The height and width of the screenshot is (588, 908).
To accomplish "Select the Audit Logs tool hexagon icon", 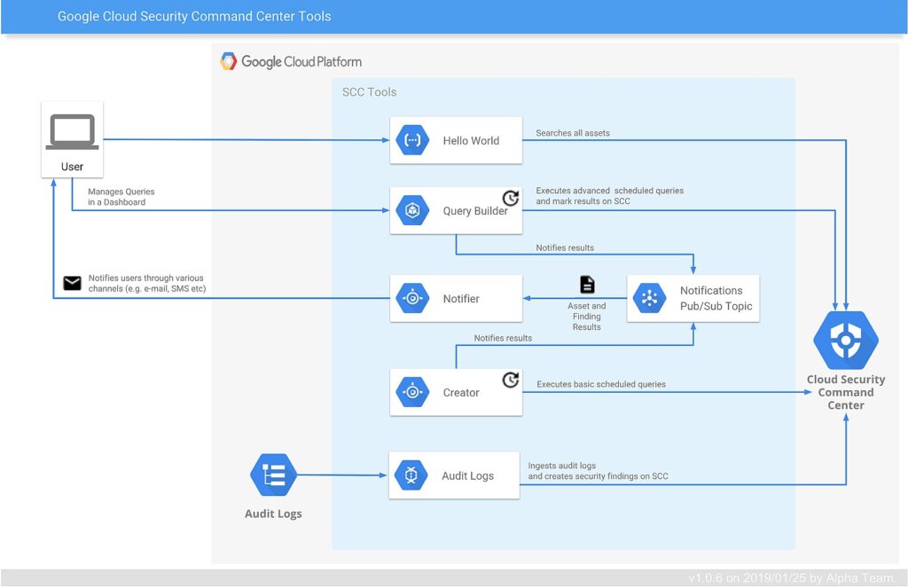I will (x=411, y=475).
